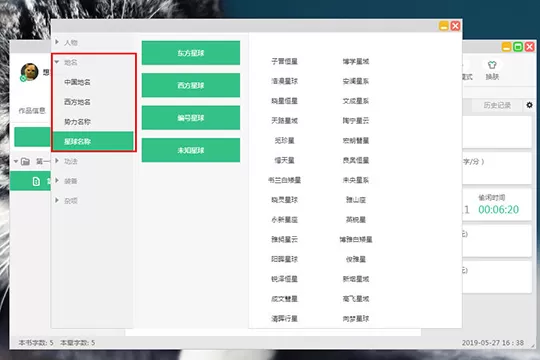Screen dimensions: 540x360
Task: Expand the 人物 category arrow
Action: click(x=57, y=42)
